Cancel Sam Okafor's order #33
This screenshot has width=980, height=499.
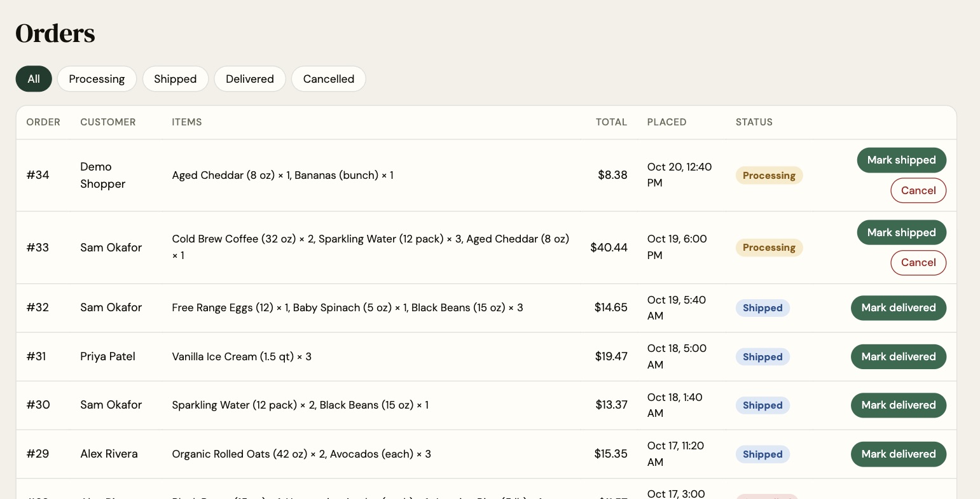click(918, 262)
